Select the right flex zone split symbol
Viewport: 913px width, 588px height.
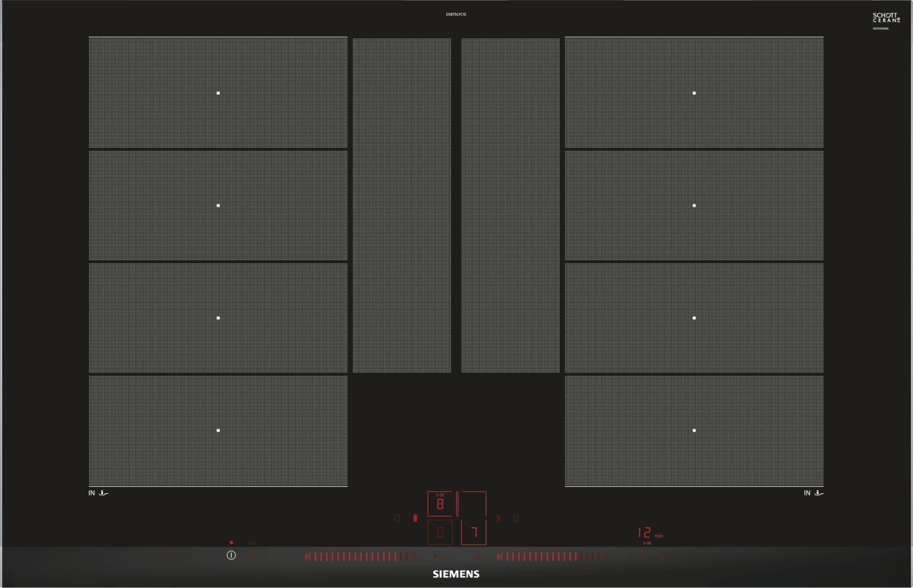[x=498, y=518]
